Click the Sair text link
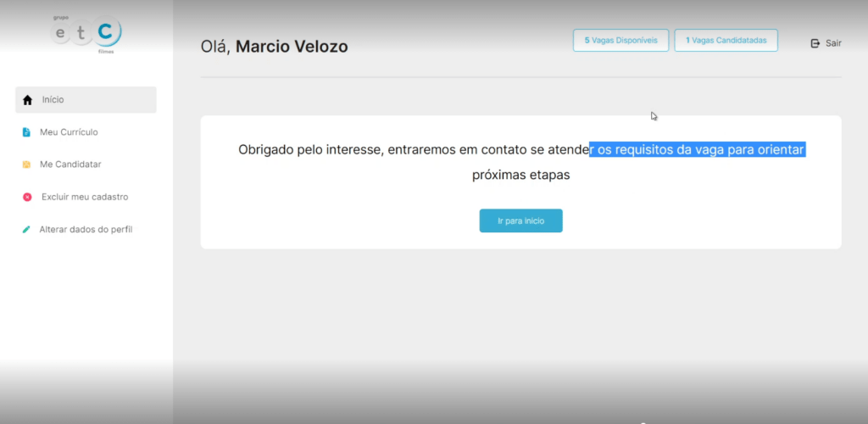Image resolution: width=868 pixels, height=424 pixels. (x=833, y=43)
